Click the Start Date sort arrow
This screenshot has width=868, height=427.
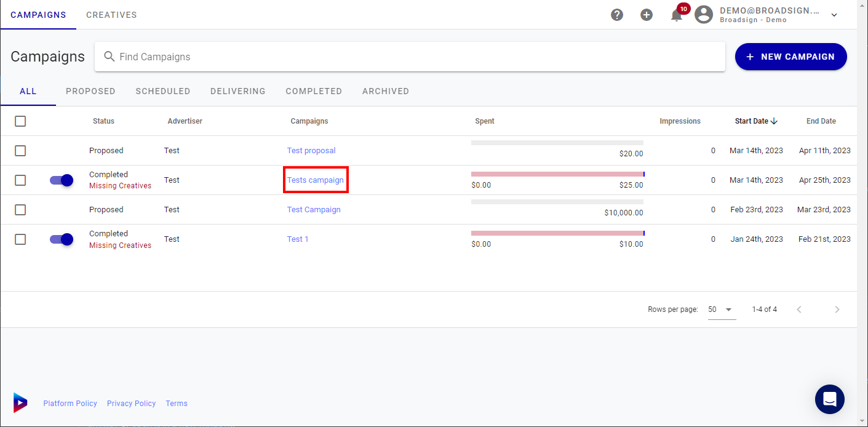[x=774, y=121]
